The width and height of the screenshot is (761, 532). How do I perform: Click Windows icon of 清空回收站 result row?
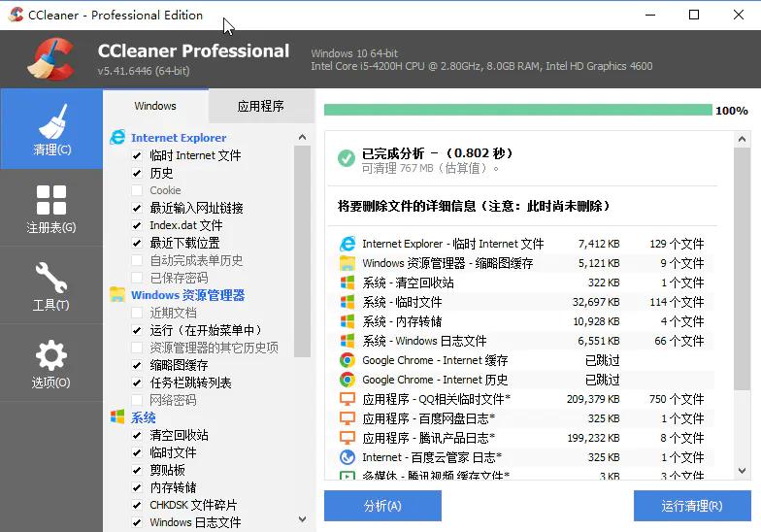347,283
